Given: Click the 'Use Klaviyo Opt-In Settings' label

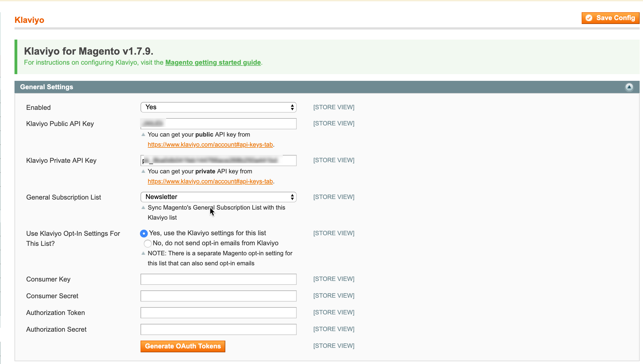Looking at the screenshot, I should [73, 239].
